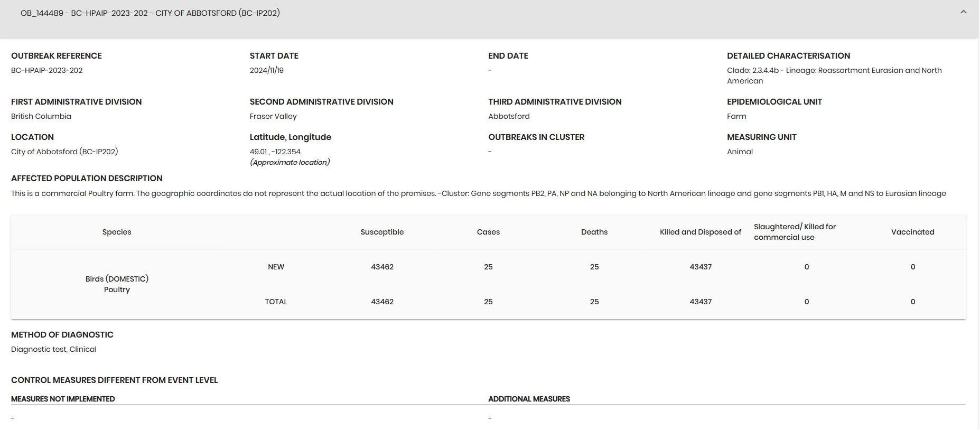Click the Susceptible column header
Viewport: 980px width, 430px height.
click(382, 232)
